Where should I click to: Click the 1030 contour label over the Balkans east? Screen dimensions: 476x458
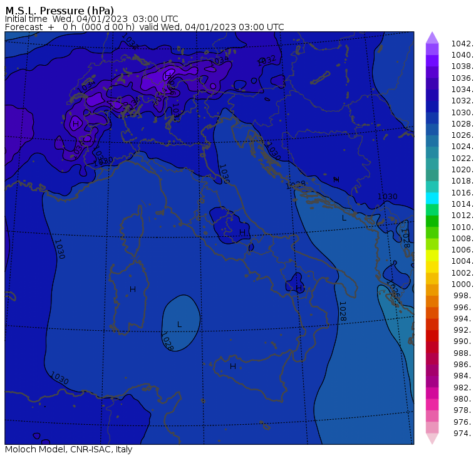pyautogui.click(x=387, y=197)
